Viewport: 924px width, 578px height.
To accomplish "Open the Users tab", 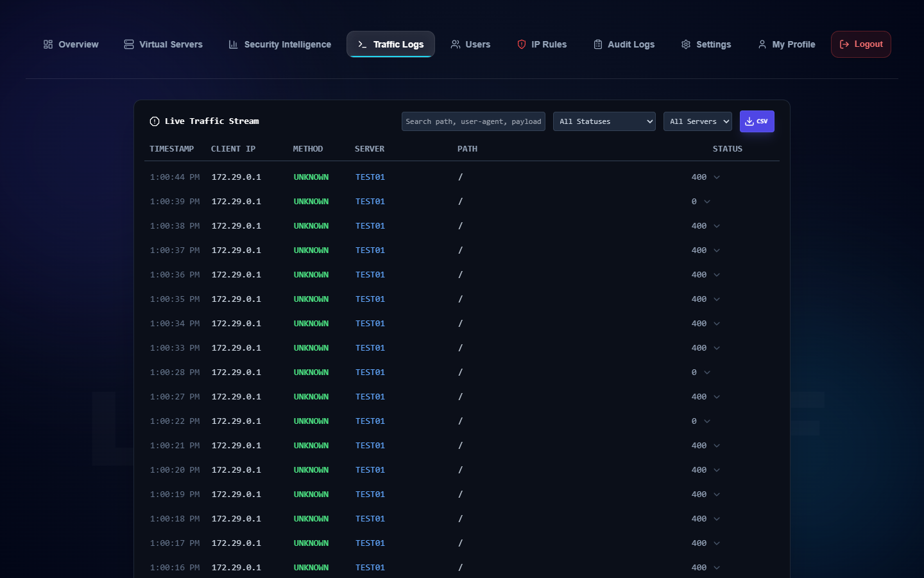I will click(x=470, y=44).
